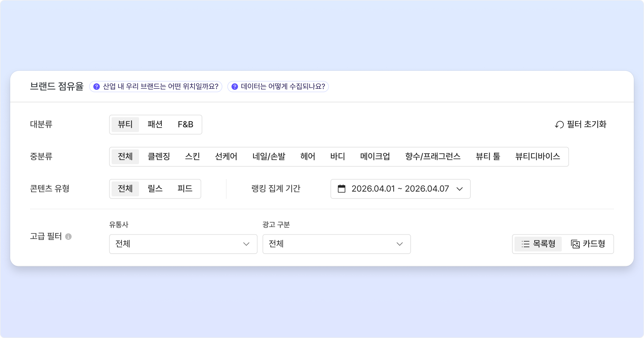Choose the 클렌징 subcategory
This screenshot has width=644, height=338.
[159, 157]
